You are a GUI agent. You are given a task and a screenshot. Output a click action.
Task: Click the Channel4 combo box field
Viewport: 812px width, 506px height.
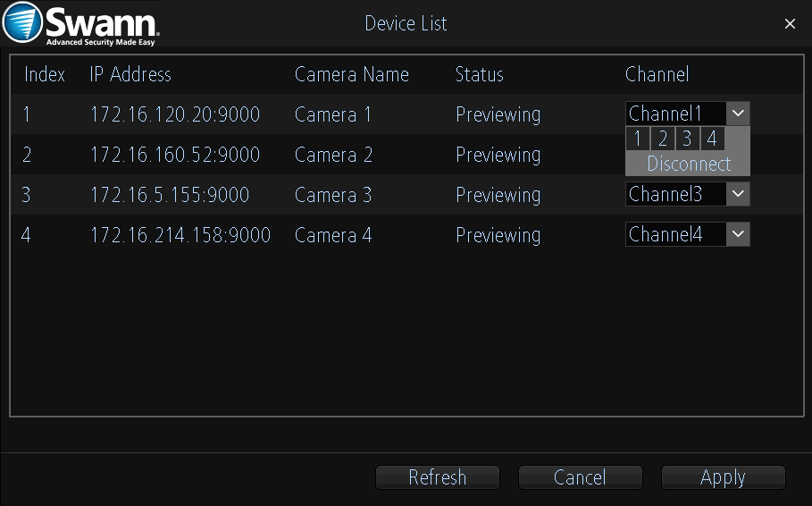[675, 234]
